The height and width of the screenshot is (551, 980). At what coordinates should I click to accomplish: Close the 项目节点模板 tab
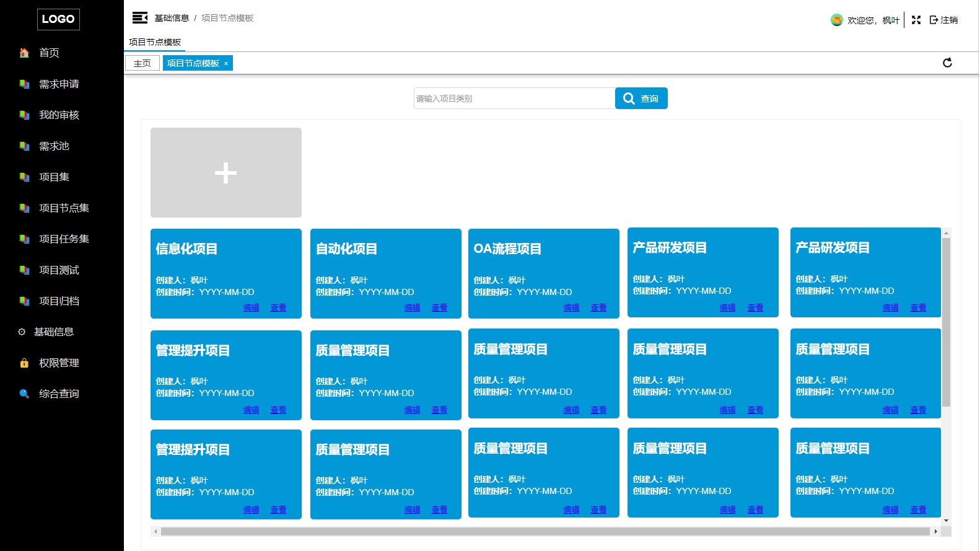[x=226, y=63]
